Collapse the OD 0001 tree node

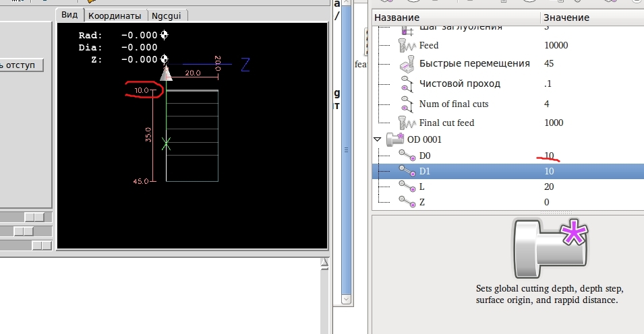tap(378, 139)
